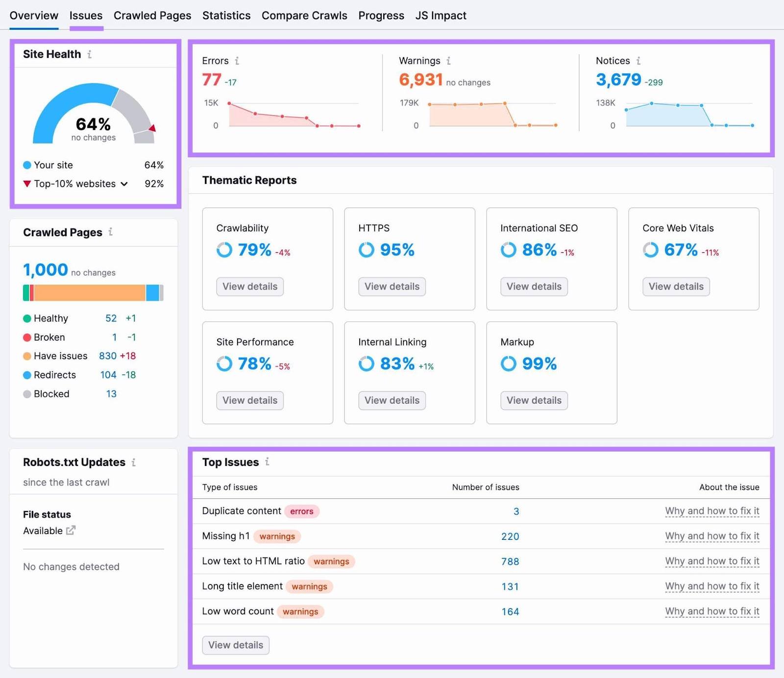The image size is (784, 678).
Task: Switch to the Issues tab
Action: coord(86,15)
